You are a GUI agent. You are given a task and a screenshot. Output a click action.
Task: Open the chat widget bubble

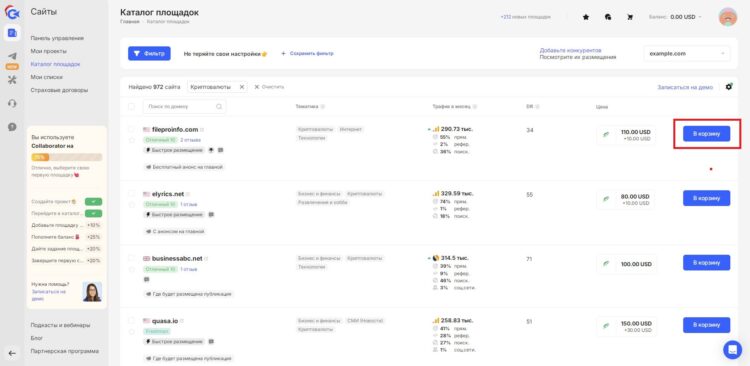[x=732, y=350]
